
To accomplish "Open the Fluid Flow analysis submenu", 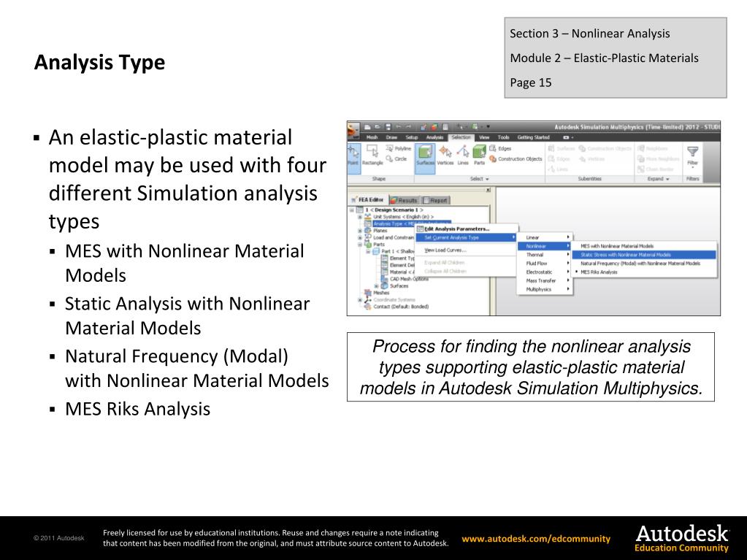I will pos(545,264).
